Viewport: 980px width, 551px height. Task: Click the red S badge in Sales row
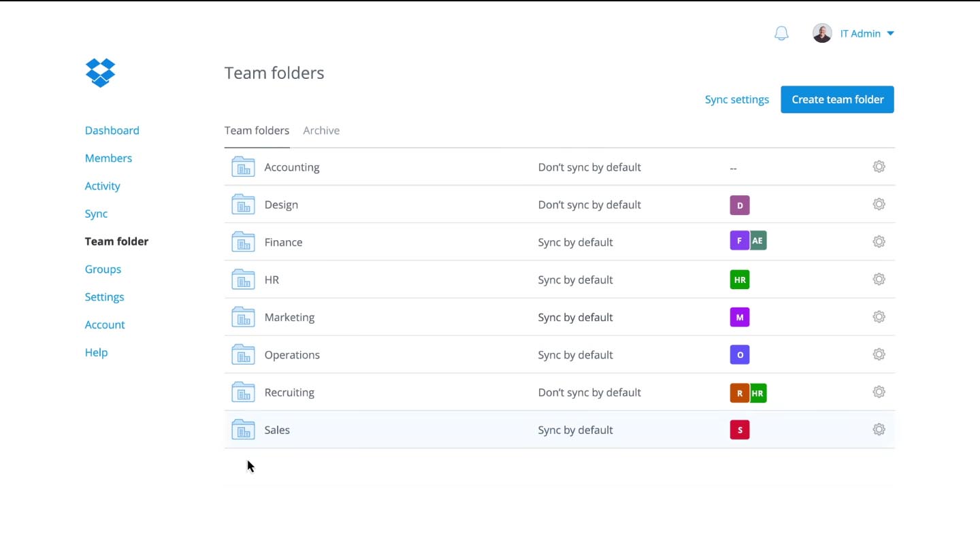740,430
